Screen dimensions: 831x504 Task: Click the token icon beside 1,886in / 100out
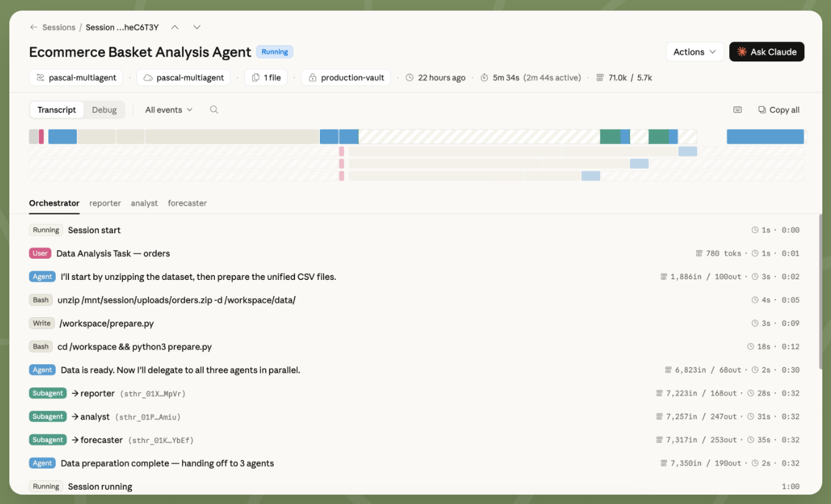664,277
